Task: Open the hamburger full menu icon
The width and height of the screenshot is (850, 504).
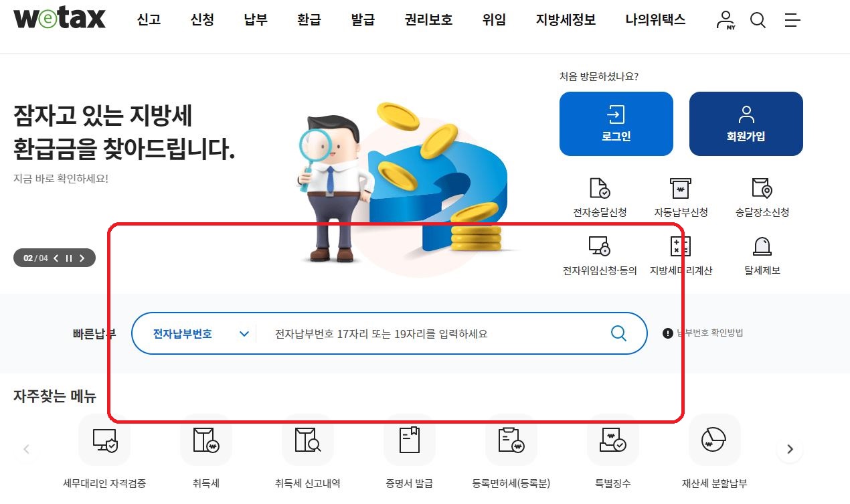Action: click(x=792, y=20)
